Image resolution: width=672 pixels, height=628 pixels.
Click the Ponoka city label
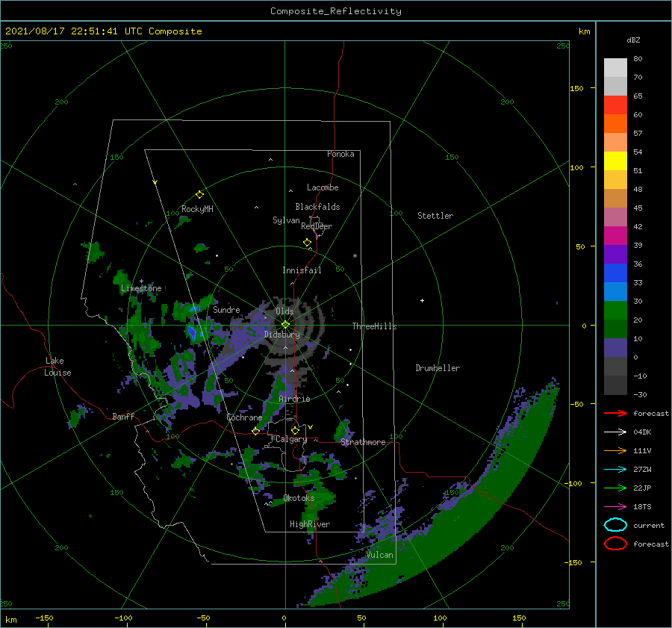[x=340, y=154]
